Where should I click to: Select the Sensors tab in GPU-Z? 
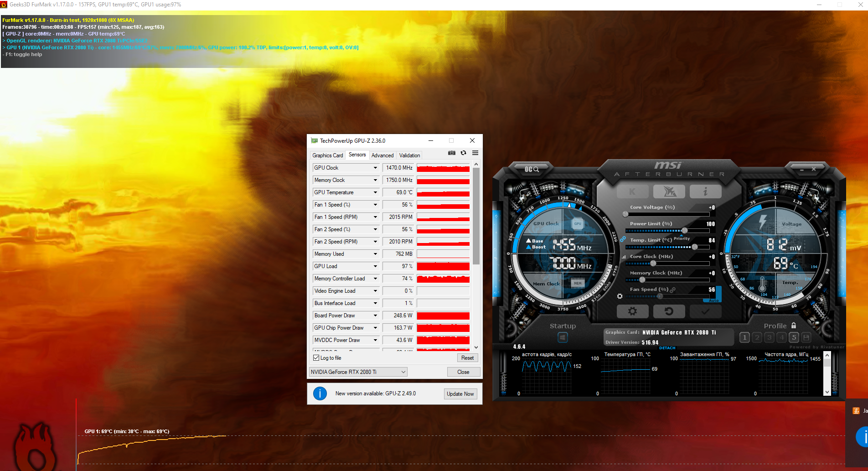[x=357, y=155]
